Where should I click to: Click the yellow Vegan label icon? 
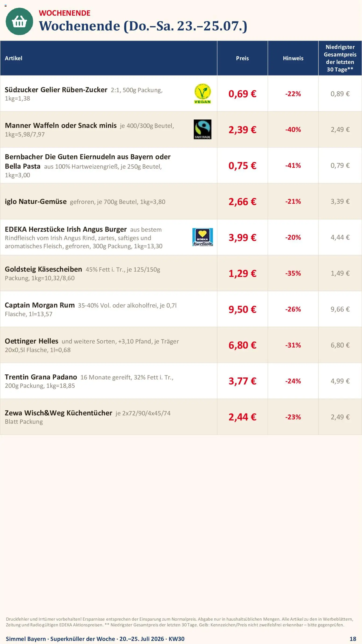pyautogui.click(x=202, y=94)
